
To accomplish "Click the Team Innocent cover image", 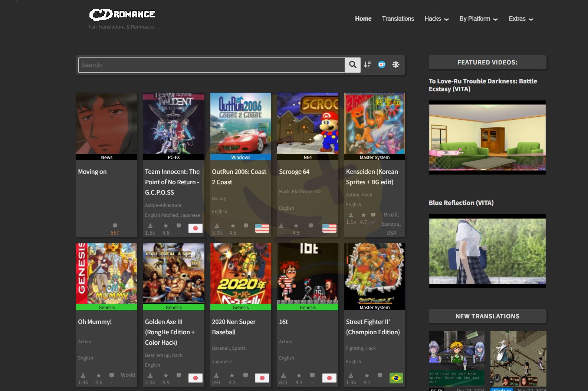I will pyautogui.click(x=174, y=123).
